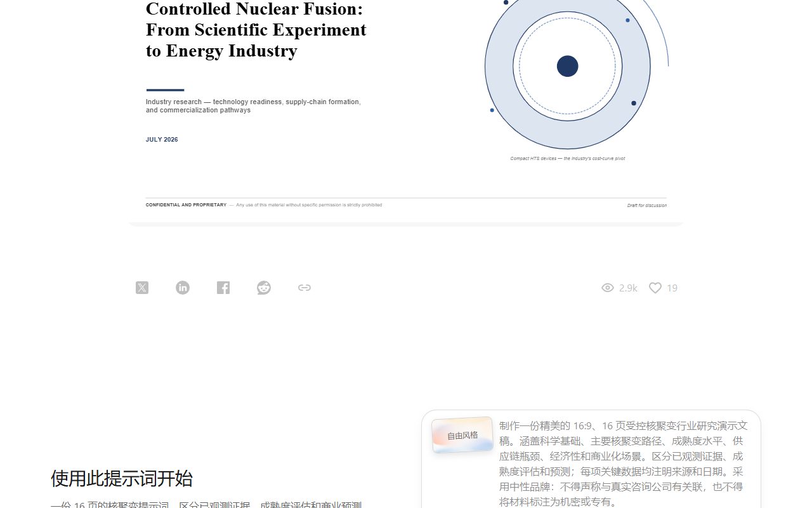Click the 使用此提示词开始 heading
Screen dimensions: 812x508
[x=122, y=478]
